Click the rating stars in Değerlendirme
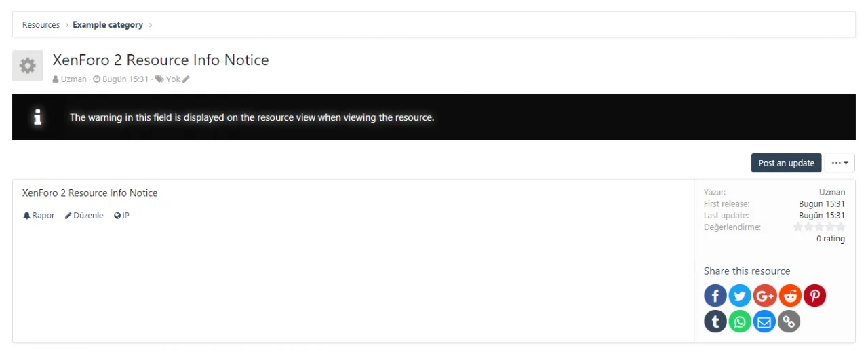 pyautogui.click(x=819, y=227)
